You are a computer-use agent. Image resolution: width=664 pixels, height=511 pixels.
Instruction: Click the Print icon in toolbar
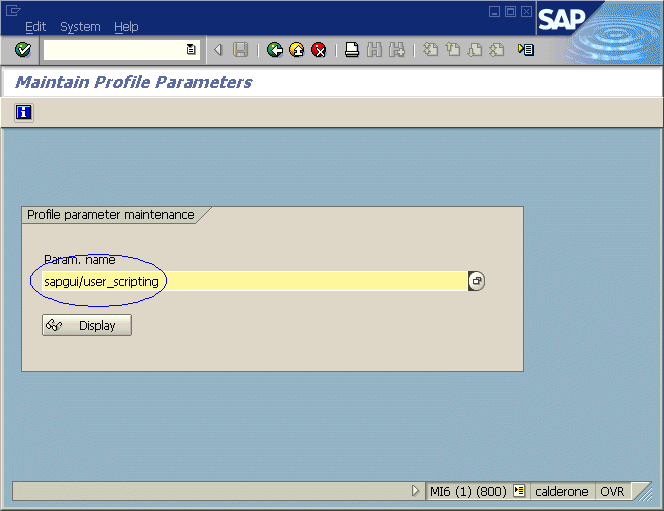coord(352,50)
